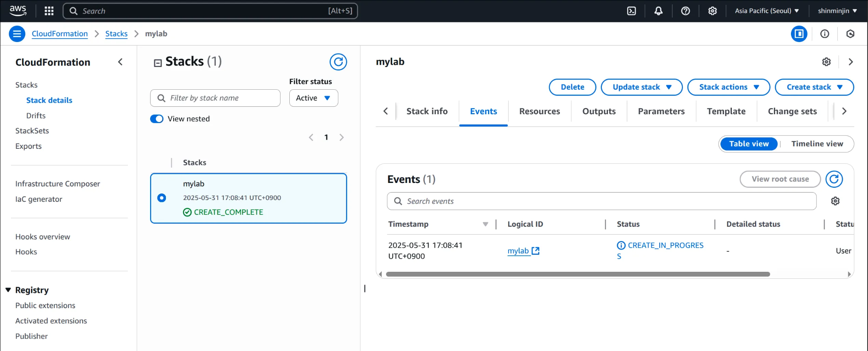Open the info panel icon

[x=825, y=34]
